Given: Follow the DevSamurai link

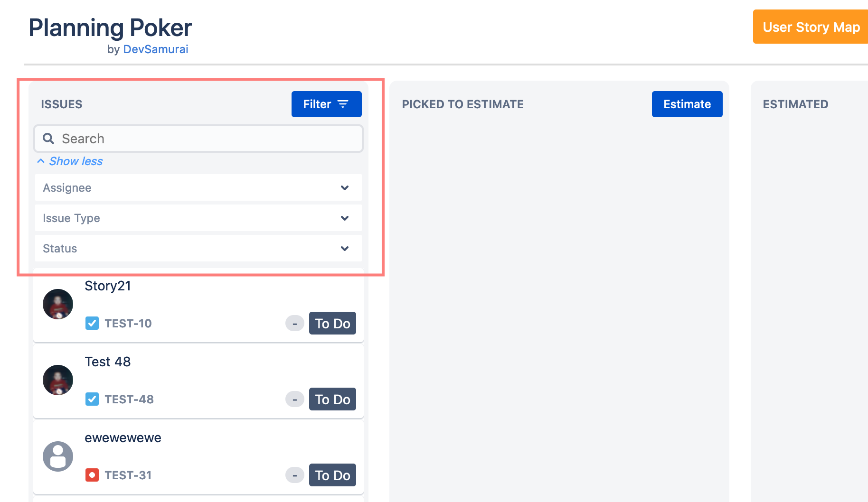Looking at the screenshot, I should coord(155,49).
